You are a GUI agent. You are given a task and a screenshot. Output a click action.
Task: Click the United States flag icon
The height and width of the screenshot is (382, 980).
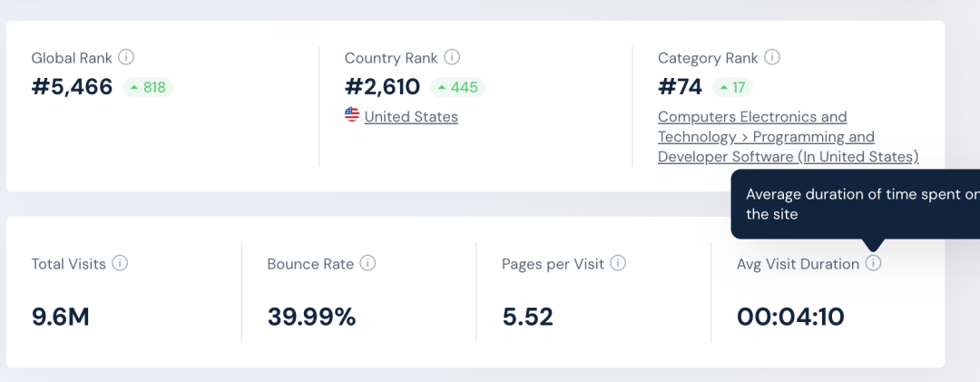pyautogui.click(x=352, y=115)
